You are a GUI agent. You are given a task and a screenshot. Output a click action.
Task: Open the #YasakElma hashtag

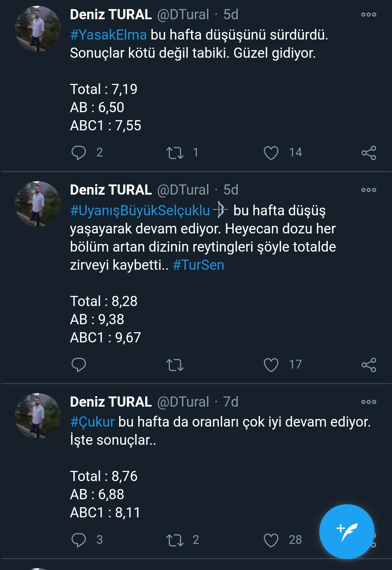point(108,35)
